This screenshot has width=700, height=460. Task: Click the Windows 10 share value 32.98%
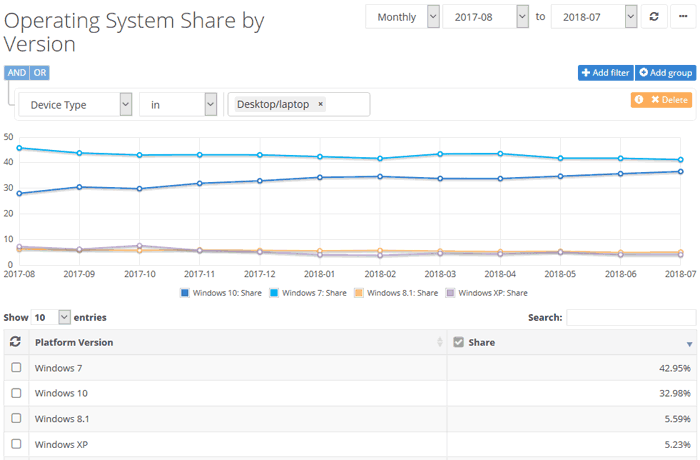pos(675,393)
